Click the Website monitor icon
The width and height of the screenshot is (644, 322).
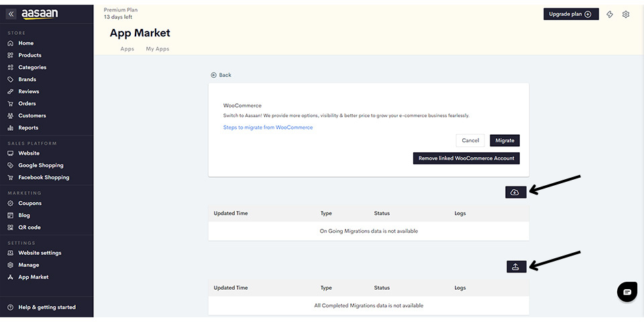[11, 153]
